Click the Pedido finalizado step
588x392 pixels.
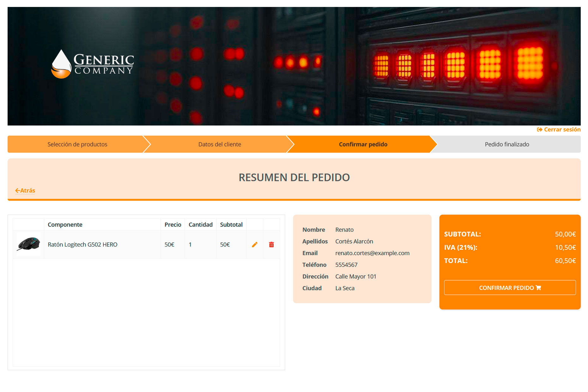pos(507,144)
